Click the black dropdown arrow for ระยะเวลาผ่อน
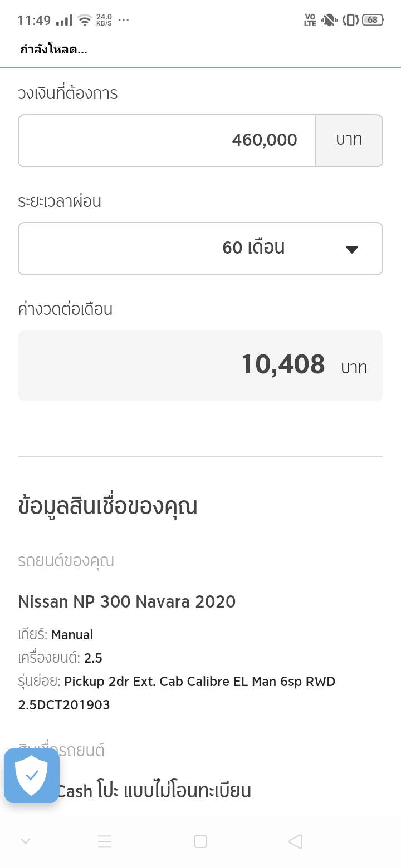401x868 pixels. (x=351, y=249)
